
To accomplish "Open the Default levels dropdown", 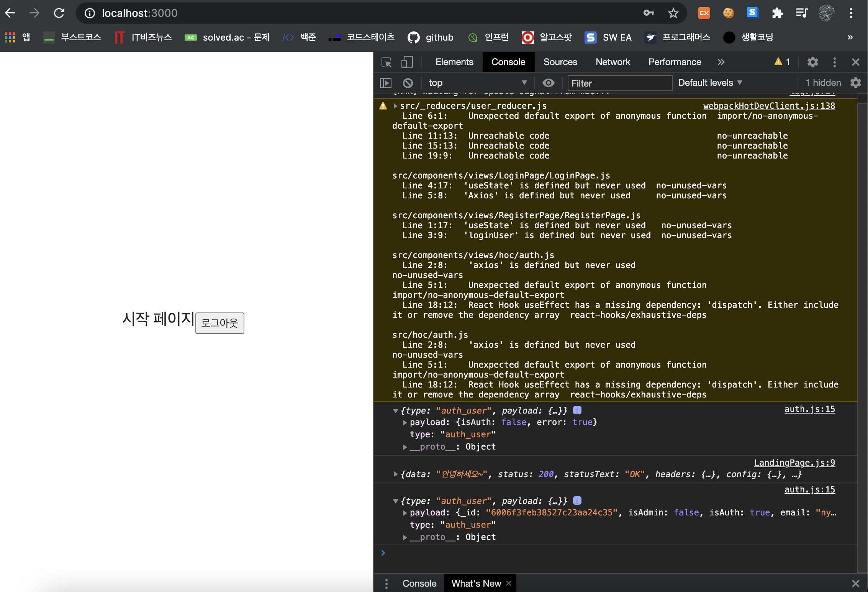I will 710,83.
